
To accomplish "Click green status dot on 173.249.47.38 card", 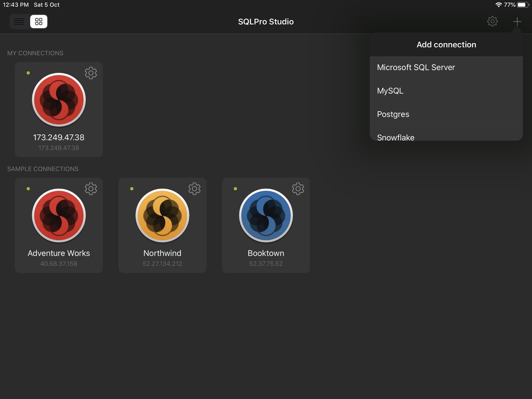I will click(28, 73).
